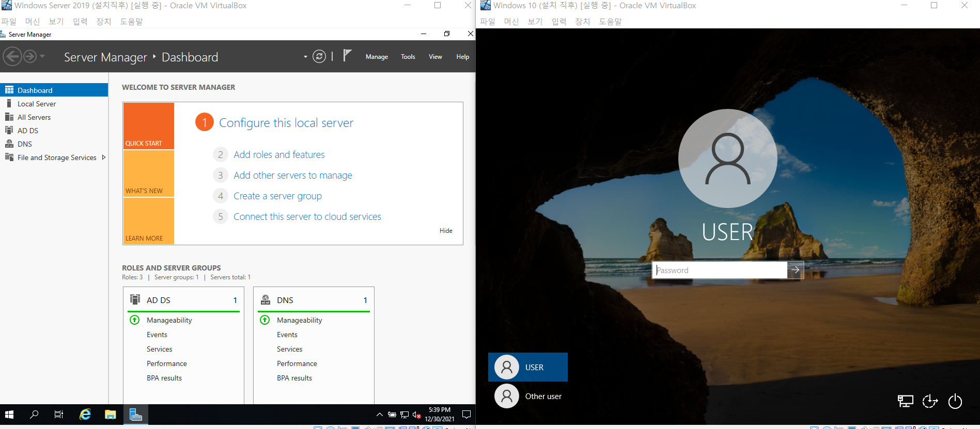This screenshot has height=429, width=980.
Task: Click the Windows Start button in Server VM
Action: tap(9, 415)
